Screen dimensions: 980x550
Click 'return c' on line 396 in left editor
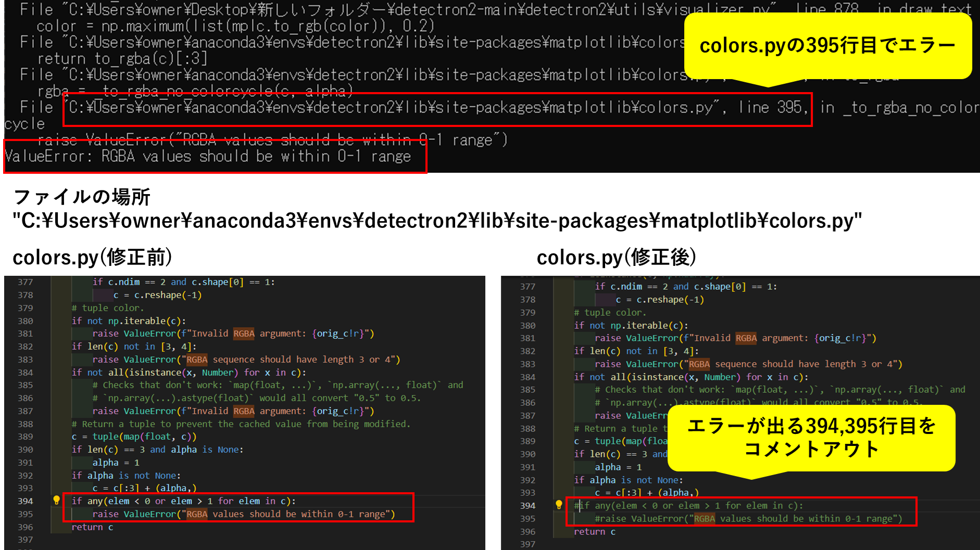pyautogui.click(x=92, y=527)
